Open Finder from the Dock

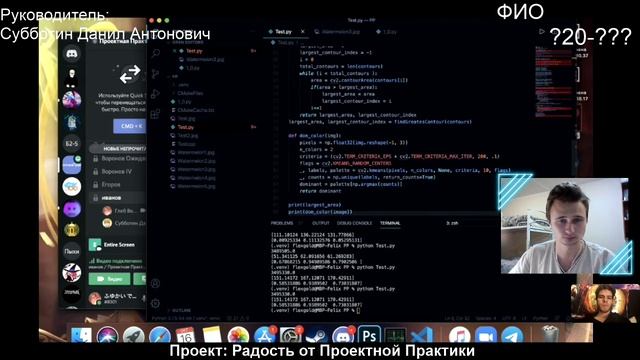(x=82, y=335)
